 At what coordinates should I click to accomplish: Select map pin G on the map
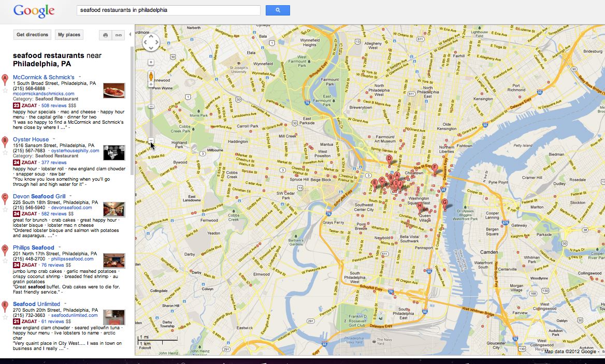tap(444, 203)
